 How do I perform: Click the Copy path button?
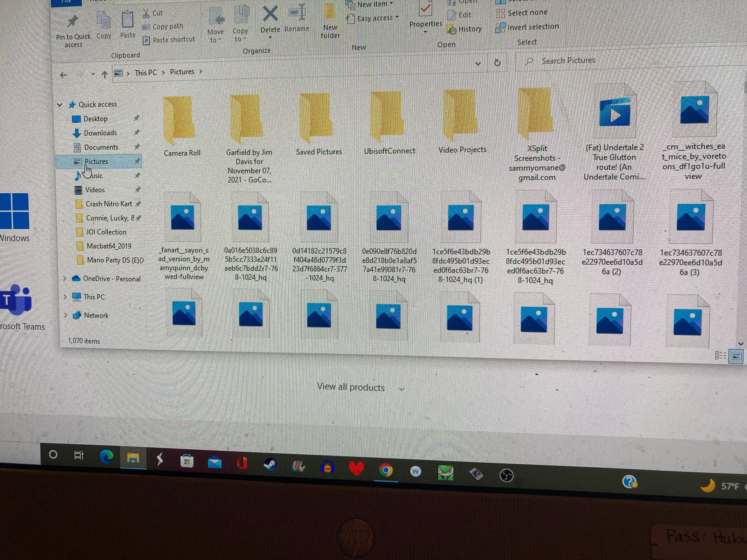click(x=167, y=26)
